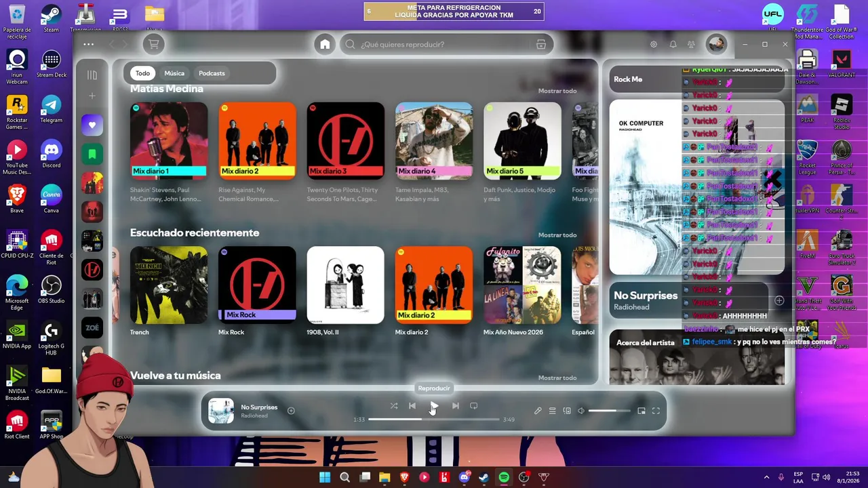Click the Reproducir play button
Viewport: 868px width, 488px height.
[434, 406]
